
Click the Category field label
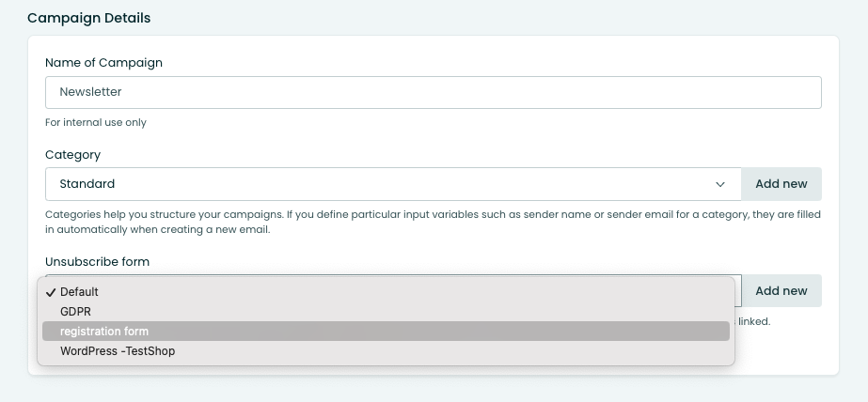tap(72, 155)
